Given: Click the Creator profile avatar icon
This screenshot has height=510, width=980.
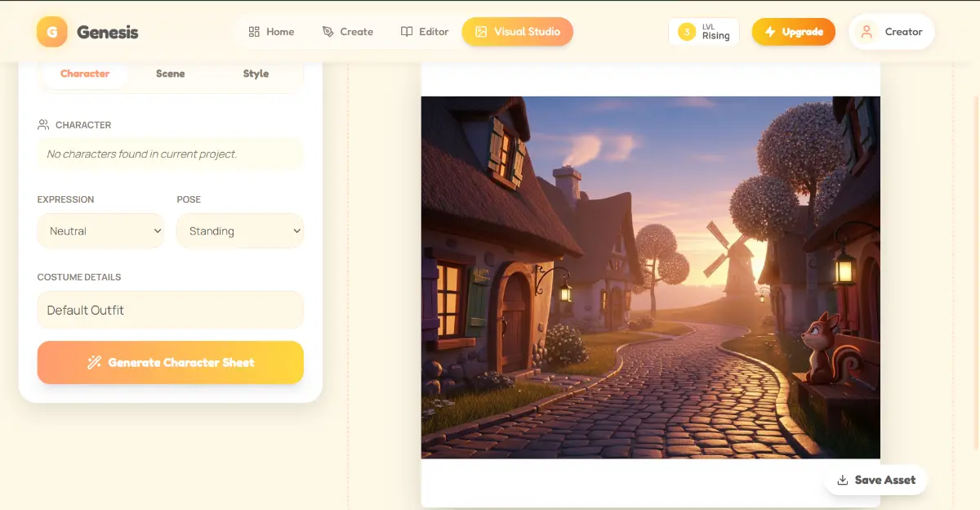Looking at the screenshot, I should (867, 32).
